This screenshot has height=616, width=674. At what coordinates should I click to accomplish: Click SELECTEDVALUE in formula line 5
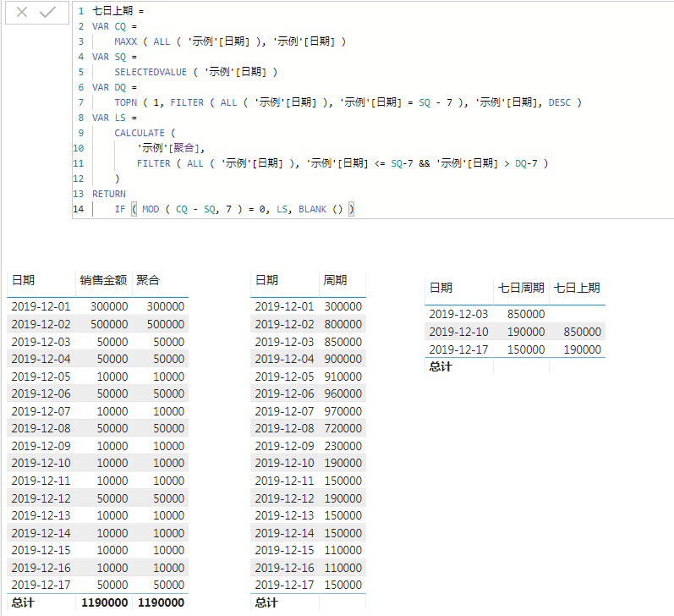click(x=151, y=72)
